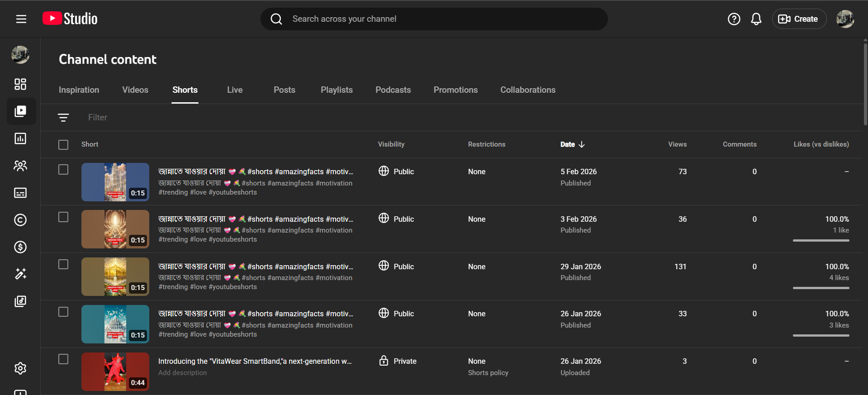Click the notifications bell icon
This screenshot has width=868, height=395.
pyautogui.click(x=756, y=19)
